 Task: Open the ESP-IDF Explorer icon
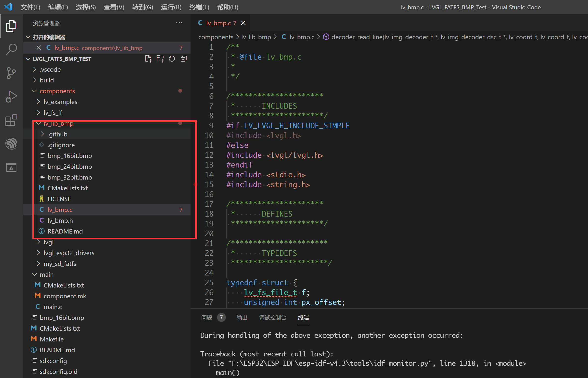[11, 143]
